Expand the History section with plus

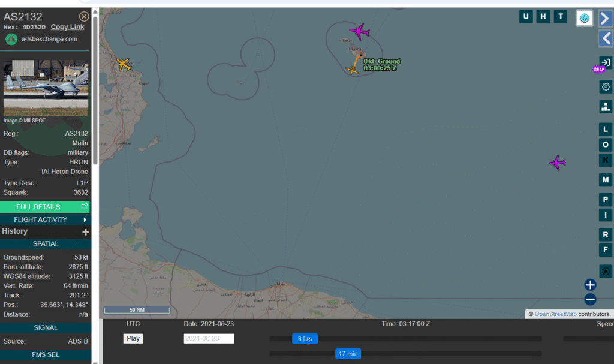[85, 232]
